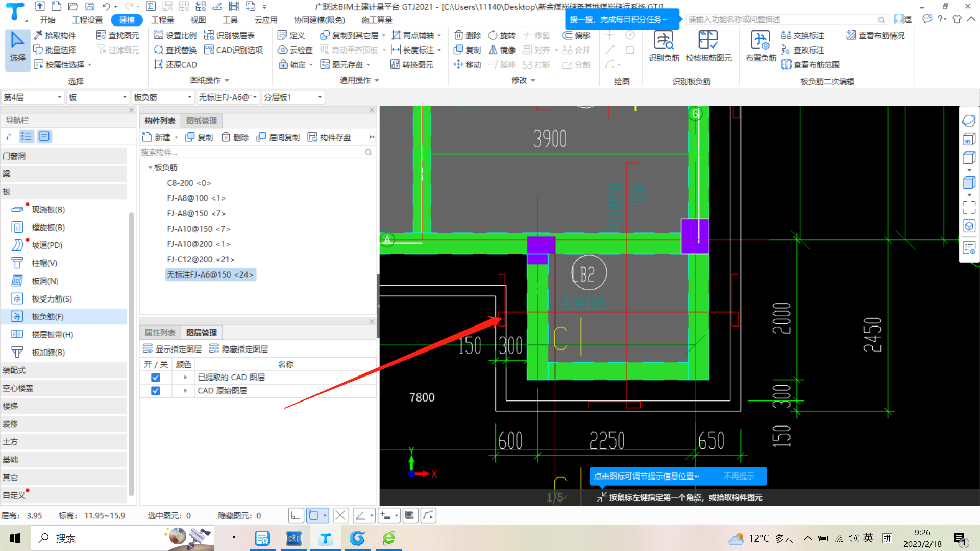980x551 pixels.
Task: Click 层间复制 button
Action: tap(278, 137)
